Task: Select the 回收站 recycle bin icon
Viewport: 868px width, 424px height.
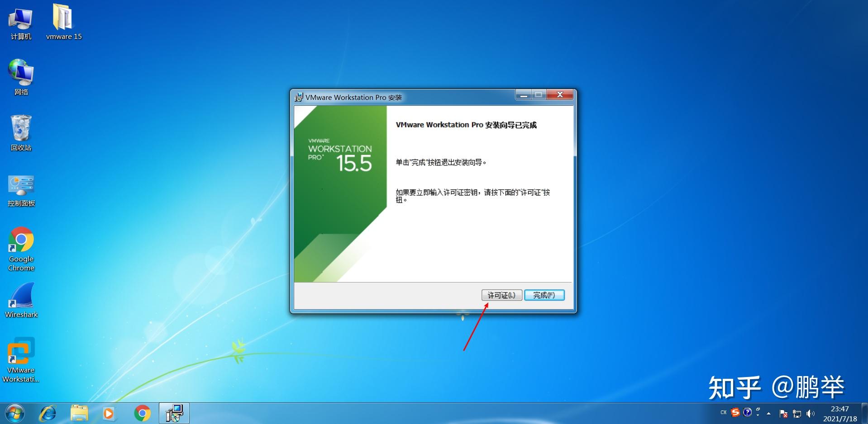Action: [21, 133]
